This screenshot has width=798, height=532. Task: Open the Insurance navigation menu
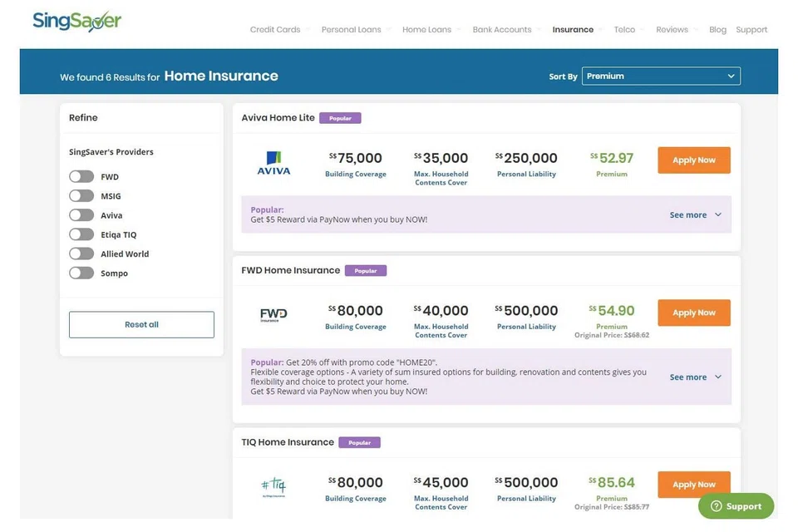click(x=573, y=30)
